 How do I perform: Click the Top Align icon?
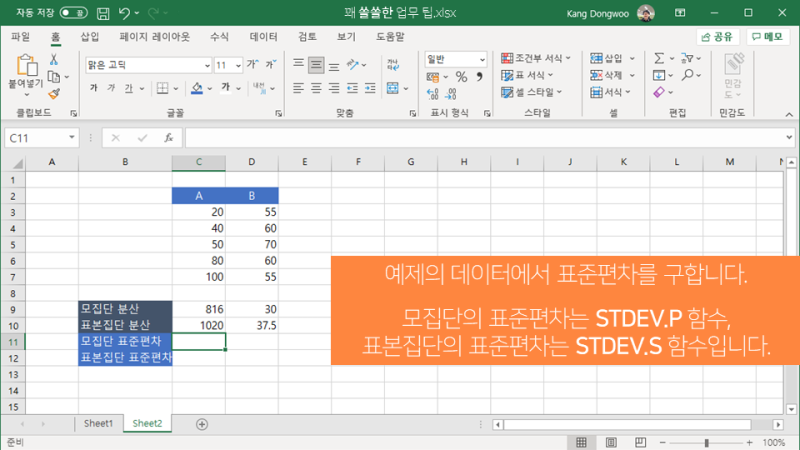coord(298,64)
